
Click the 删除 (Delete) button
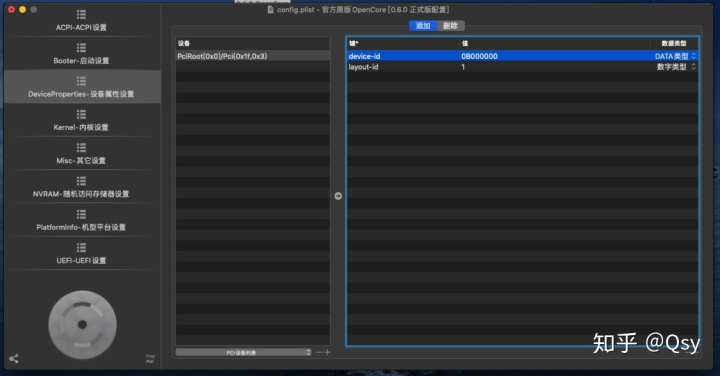[450, 26]
